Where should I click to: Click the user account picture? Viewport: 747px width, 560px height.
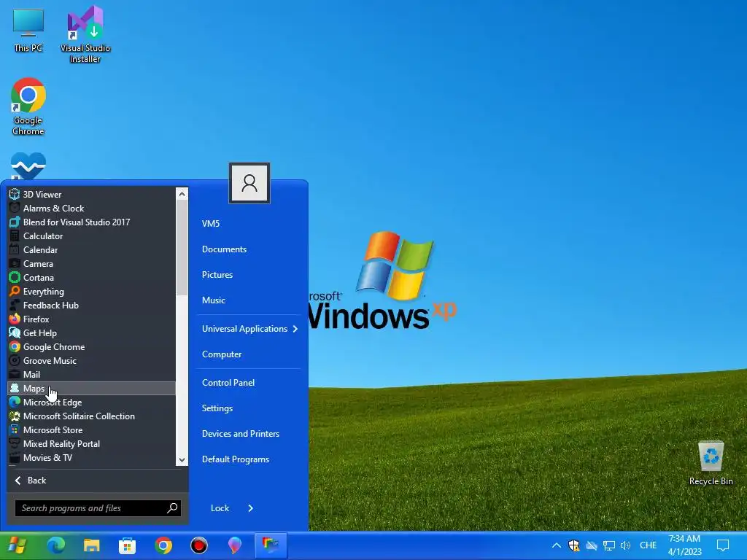pos(249,183)
